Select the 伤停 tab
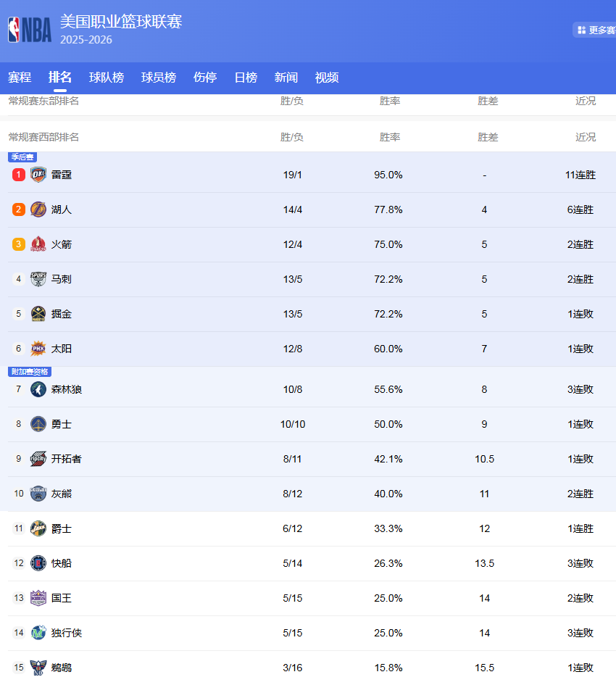The image size is (616, 685). 204,78
